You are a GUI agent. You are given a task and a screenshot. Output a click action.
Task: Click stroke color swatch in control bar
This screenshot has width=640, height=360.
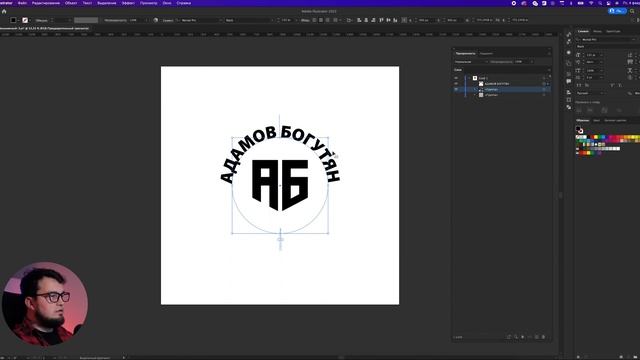(25, 20)
